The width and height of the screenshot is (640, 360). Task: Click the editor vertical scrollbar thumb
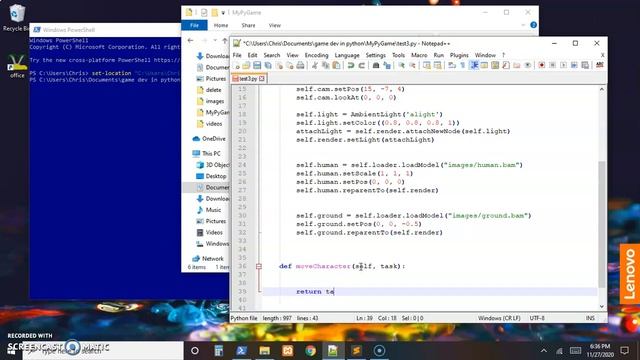tap(602, 224)
